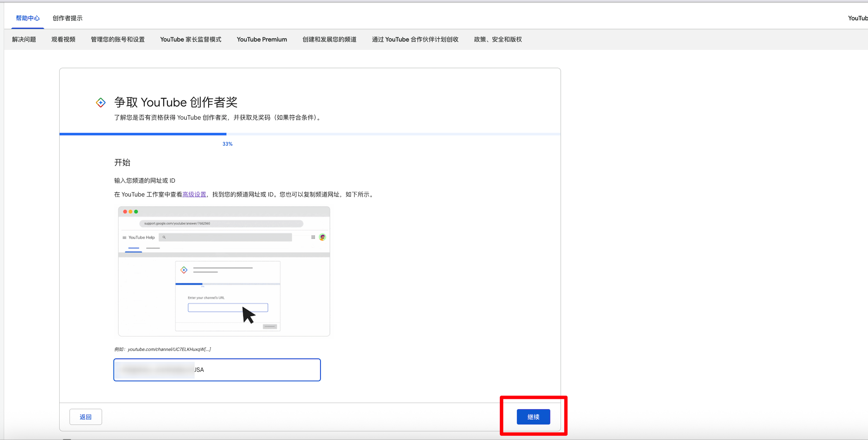Open 通过 YouTube 合作伙伴计划创收 category
The width and height of the screenshot is (868, 440).
[415, 39]
